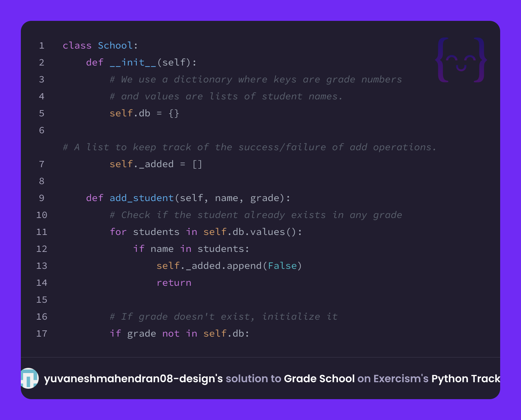The image size is (521, 420).
Task: Click the 'Grade School' exercise title
Action: click(x=319, y=379)
